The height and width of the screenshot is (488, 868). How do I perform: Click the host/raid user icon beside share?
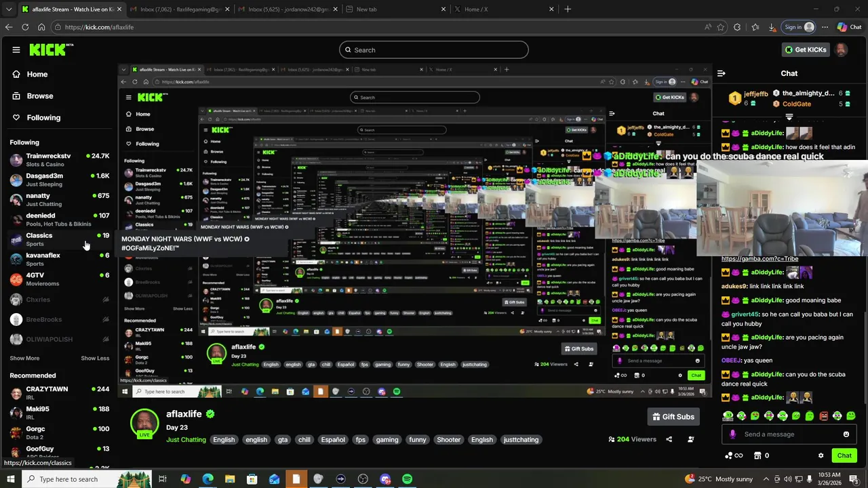[x=691, y=439]
